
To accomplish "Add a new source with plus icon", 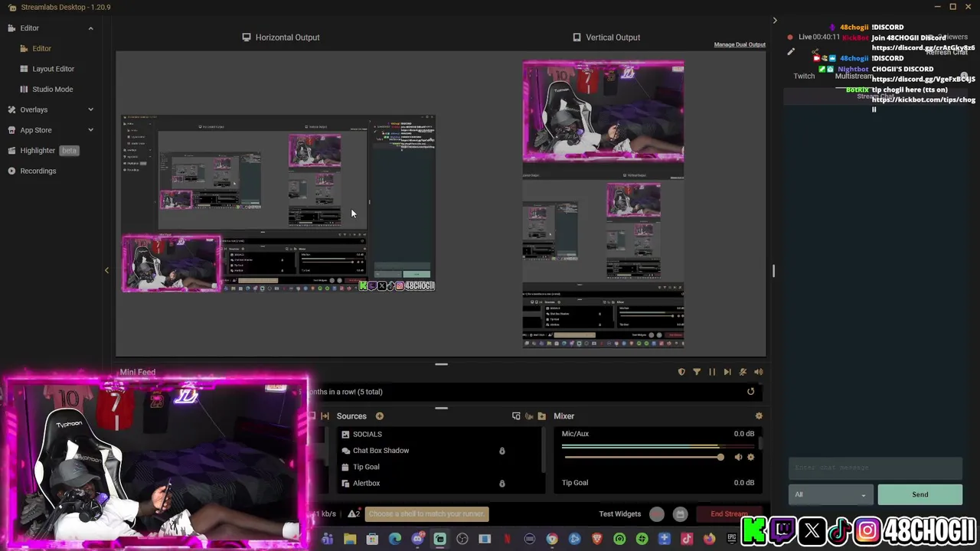I will click(379, 416).
